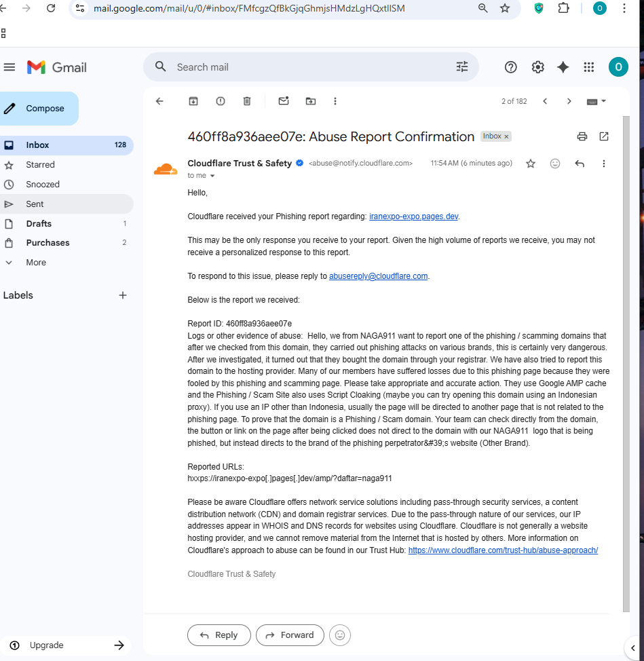Image resolution: width=644 pixels, height=661 pixels.
Task: Go to older email arrow
Action: (569, 101)
